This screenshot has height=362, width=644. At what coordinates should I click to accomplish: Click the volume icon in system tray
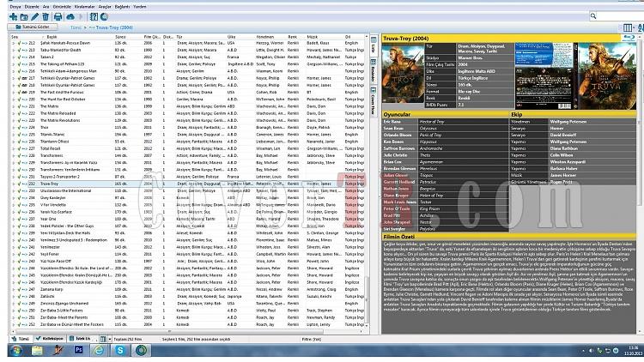(x=592, y=351)
